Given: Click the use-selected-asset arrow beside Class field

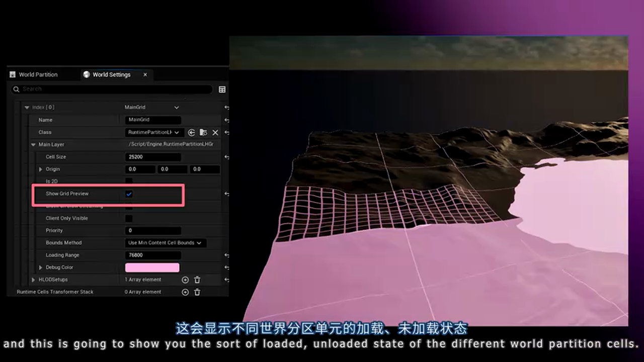Looking at the screenshot, I should click(191, 132).
